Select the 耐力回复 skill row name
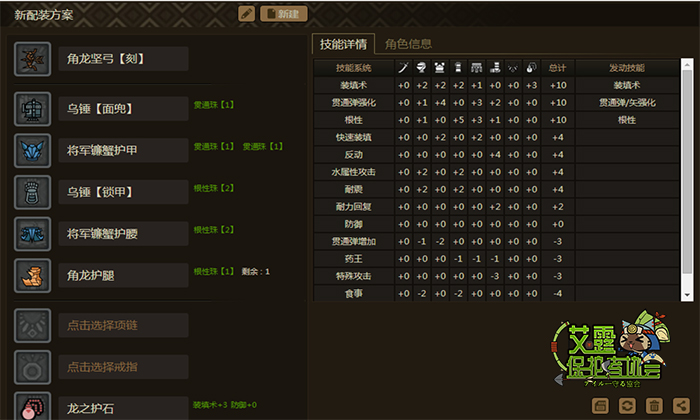The height and width of the screenshot is (420, 700). point(354,207)
